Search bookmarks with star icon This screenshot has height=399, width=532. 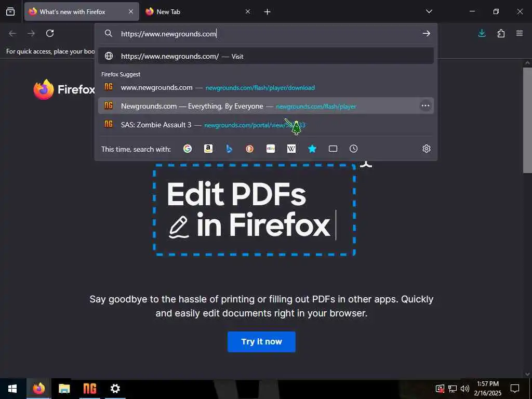(312, 149)
